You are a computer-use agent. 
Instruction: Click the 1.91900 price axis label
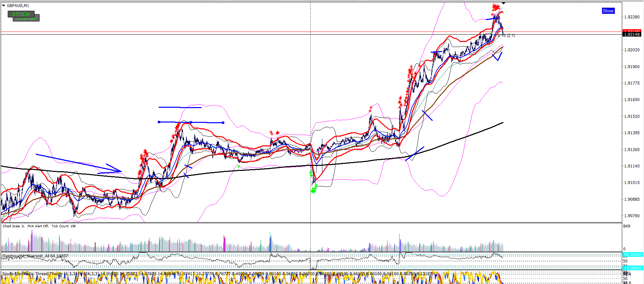pyautogui.click(x=632, y=67)
